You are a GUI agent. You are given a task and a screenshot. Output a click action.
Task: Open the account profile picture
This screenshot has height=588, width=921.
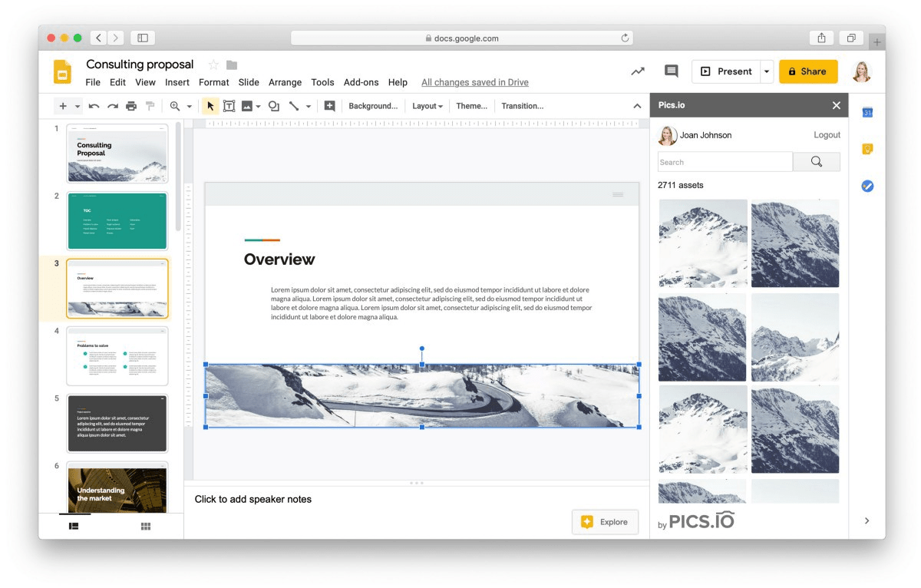coord(861,71)
